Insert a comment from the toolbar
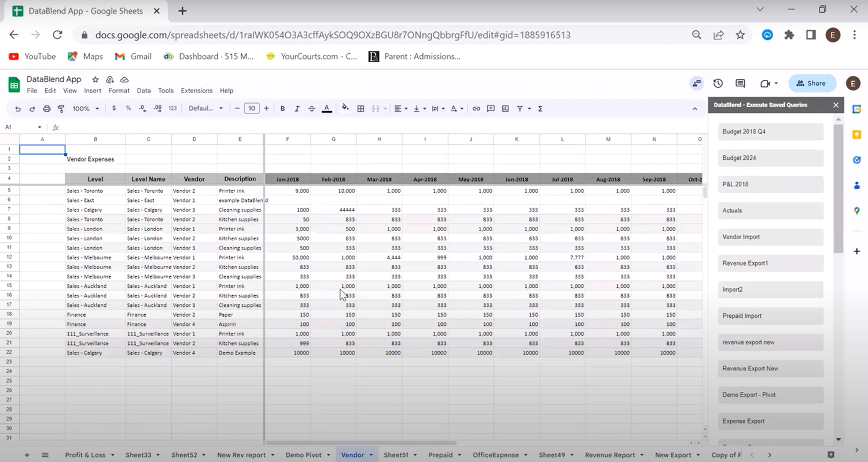The width and height of the screenshot is (868, 462). 491,108
